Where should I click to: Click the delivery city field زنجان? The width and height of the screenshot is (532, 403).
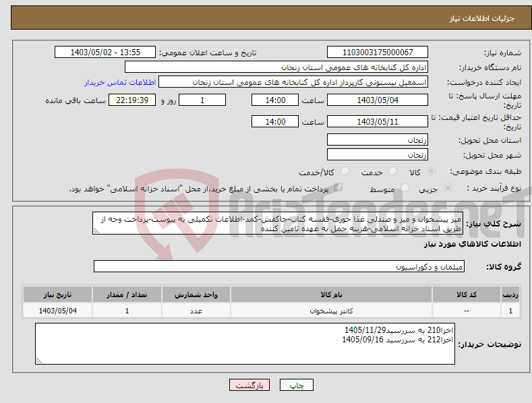tap(378, 155)
